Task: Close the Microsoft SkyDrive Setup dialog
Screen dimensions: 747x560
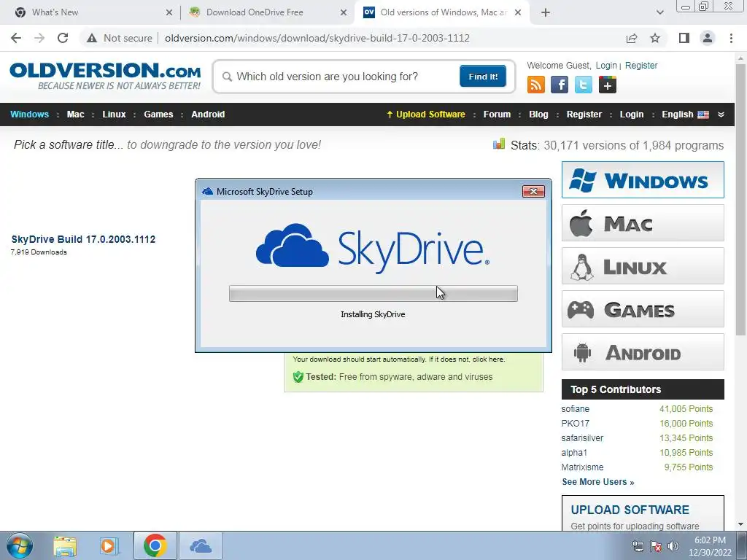Action: (533, 192)
